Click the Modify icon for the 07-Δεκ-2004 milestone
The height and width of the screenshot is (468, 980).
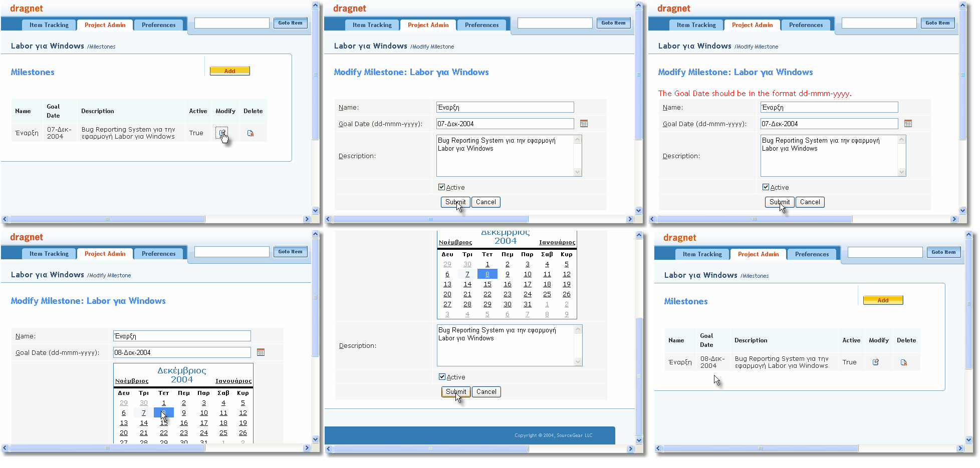[222, 133]
